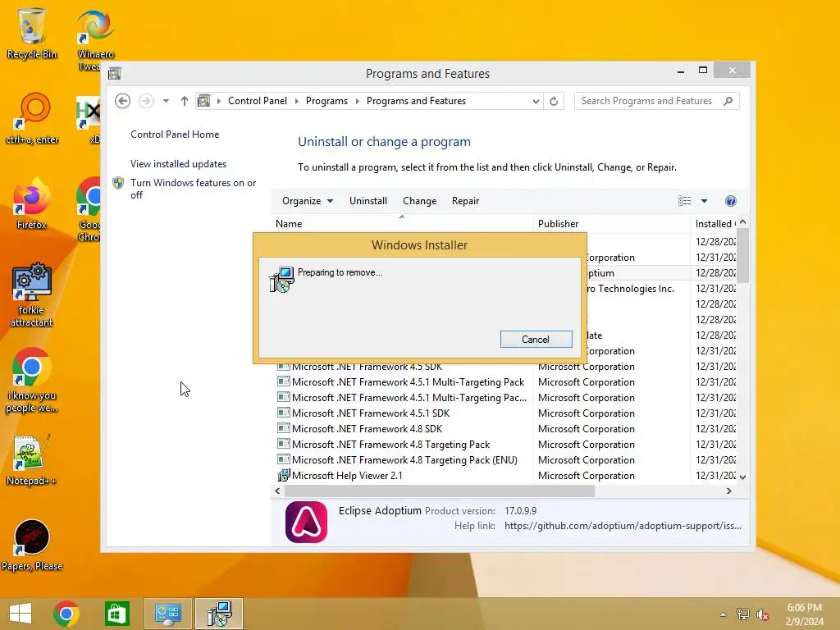Click the search magnifier icon
The image size is (840, 630).
click(x=728, y=101)
